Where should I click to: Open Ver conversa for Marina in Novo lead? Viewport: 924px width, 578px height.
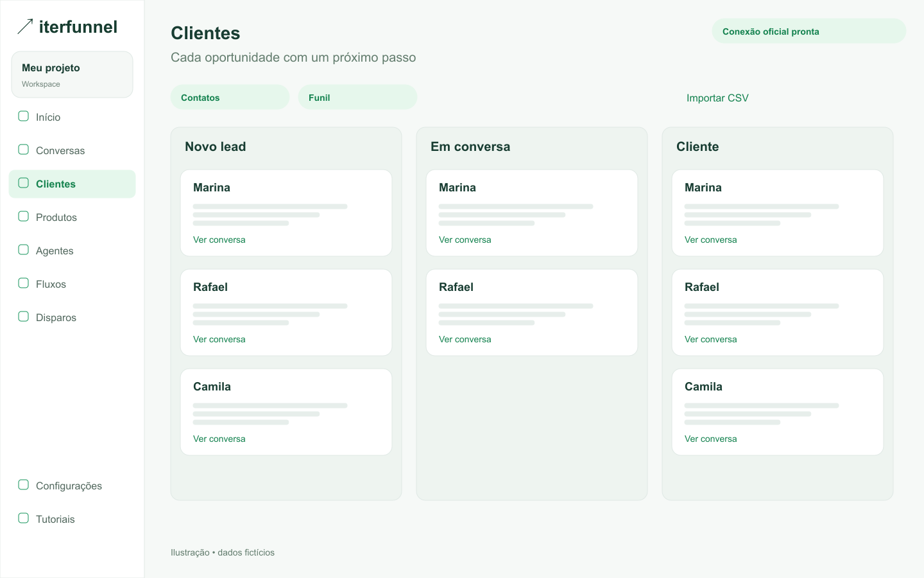click(219, 240)
